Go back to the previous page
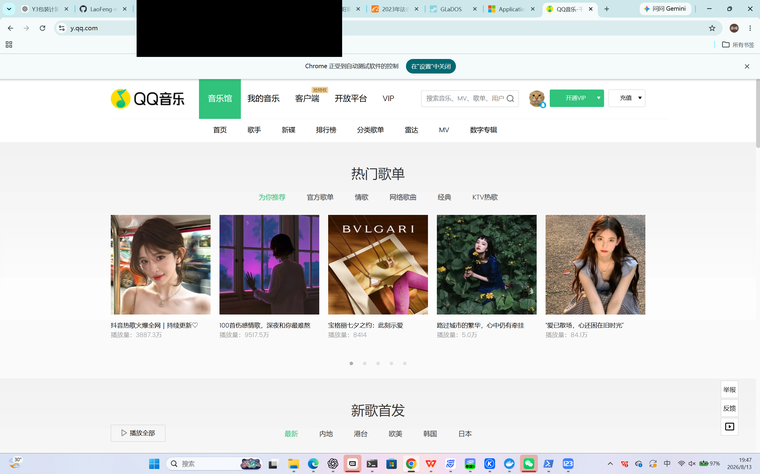 11,28
